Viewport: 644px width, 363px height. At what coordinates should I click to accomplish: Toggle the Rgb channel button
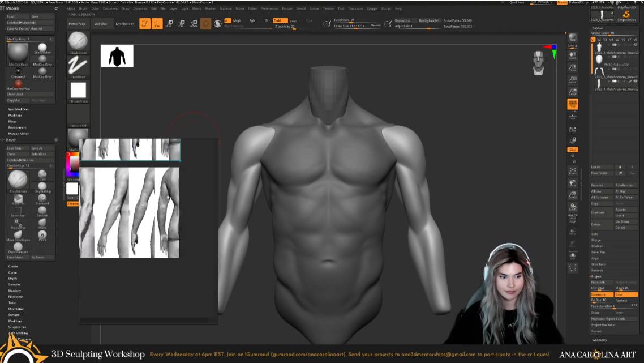252,20
